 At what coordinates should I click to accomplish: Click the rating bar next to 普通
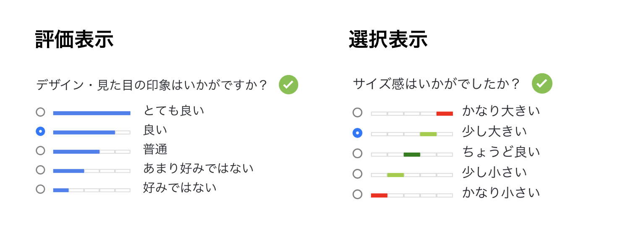pos(92,151)
